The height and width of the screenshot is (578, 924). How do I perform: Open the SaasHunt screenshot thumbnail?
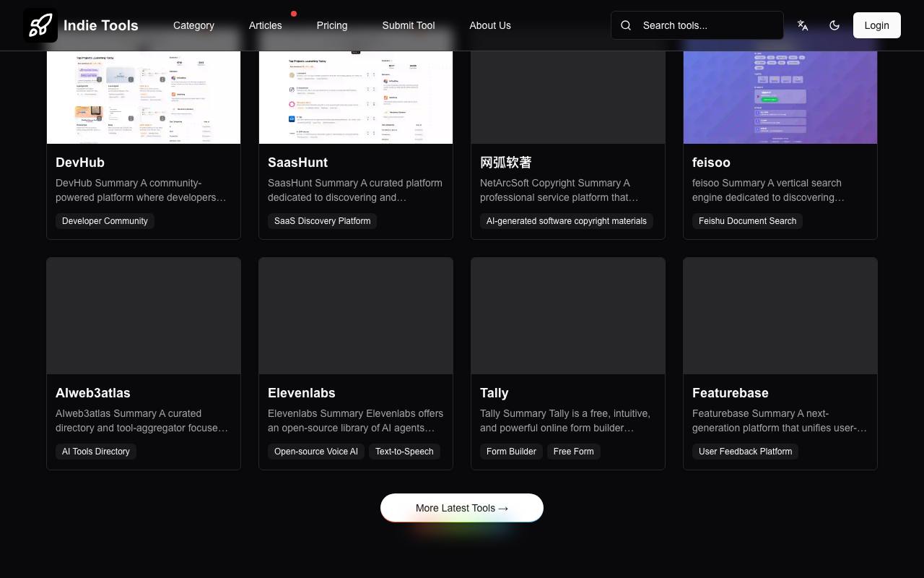[356, 98]
